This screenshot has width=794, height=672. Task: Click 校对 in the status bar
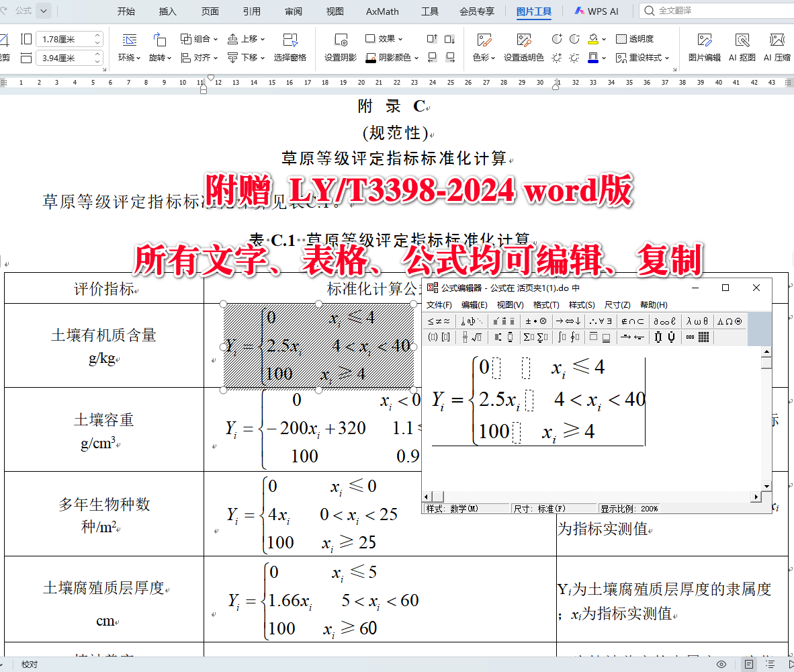pyautogui.click(x=29, y=663)
